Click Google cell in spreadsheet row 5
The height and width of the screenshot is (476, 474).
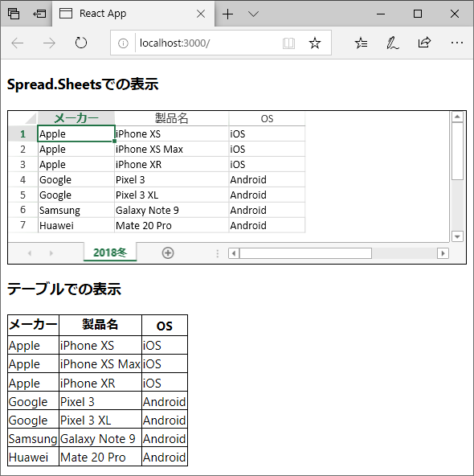76,195
